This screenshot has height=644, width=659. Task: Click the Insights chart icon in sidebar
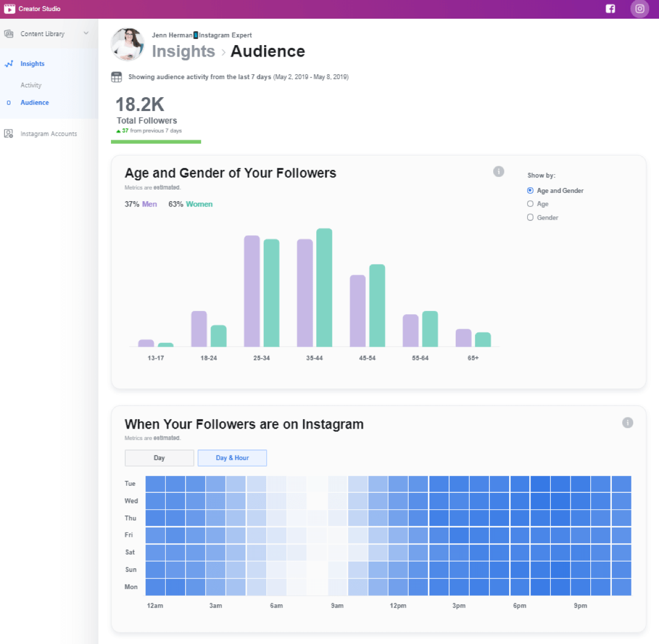pos(9,64)
